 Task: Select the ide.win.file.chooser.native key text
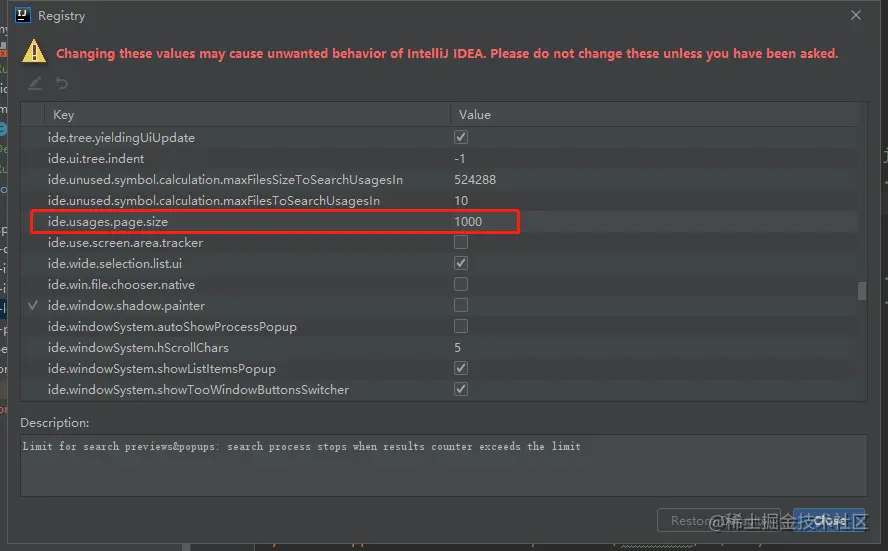(121, 284)
